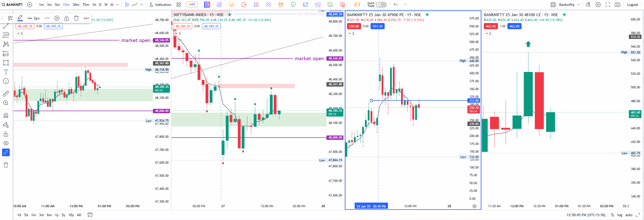Select the daily D timeframe
This screenshot has height=220, width=644.
100,5
